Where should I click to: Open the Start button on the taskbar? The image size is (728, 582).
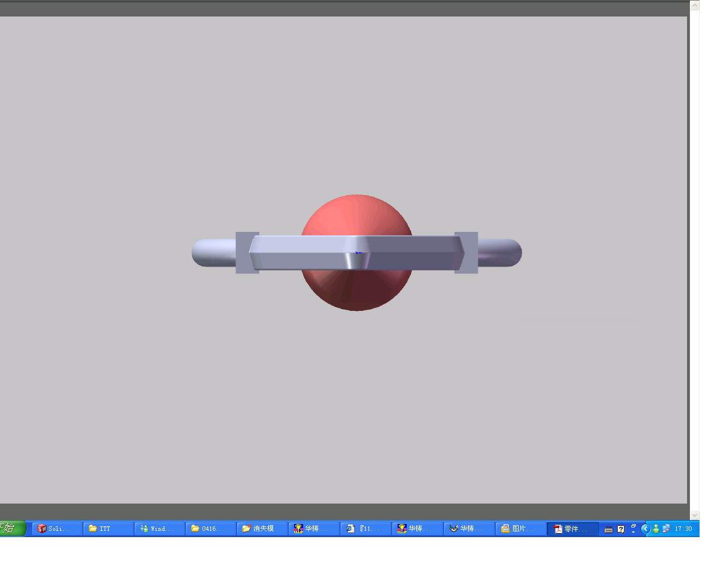click(x=12, y=529)
